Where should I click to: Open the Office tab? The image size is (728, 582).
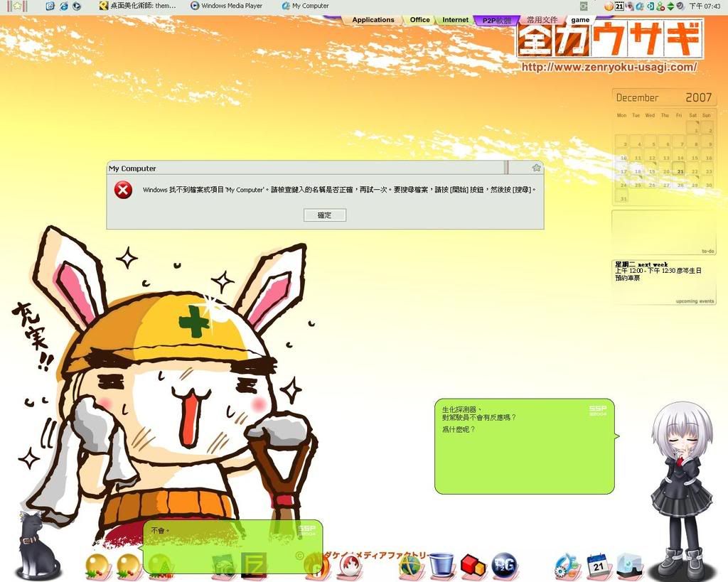point(419,20)
